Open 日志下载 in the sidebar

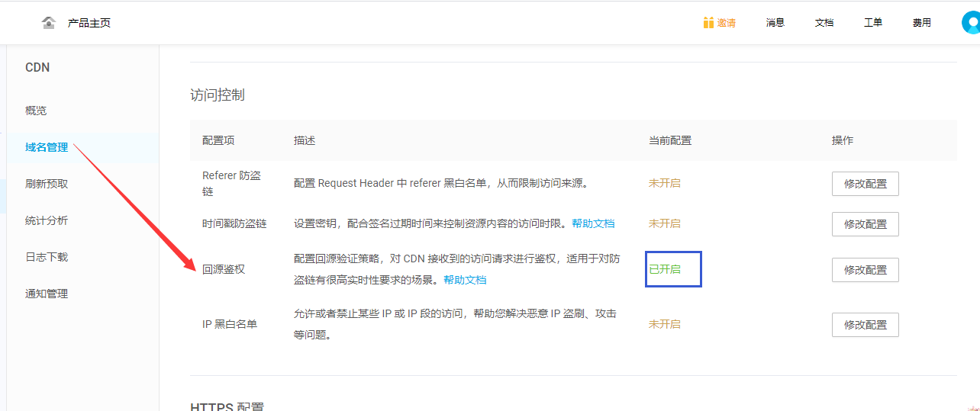pos(47,257)
